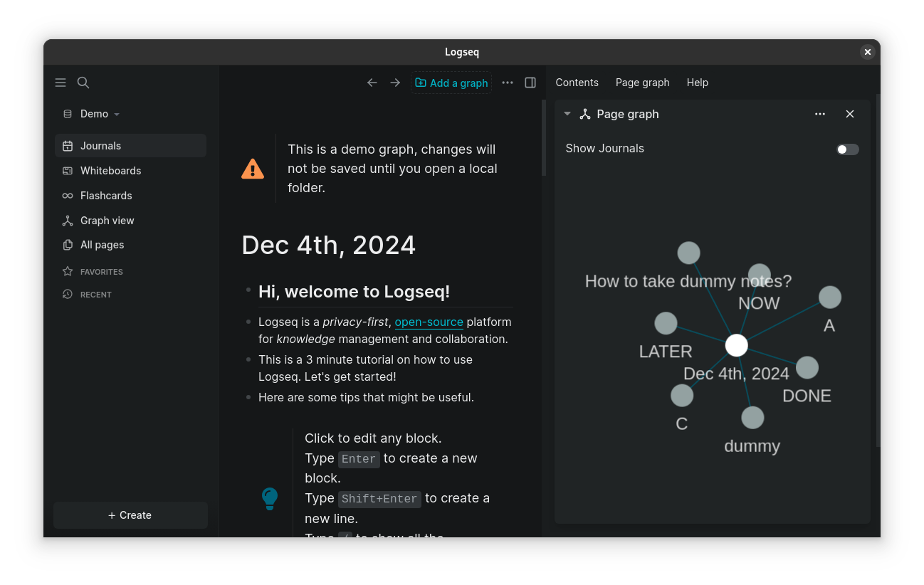Image resolution: width=924 pixels, height=585 pixels.
Task: Open Page graph panel more options
Action: tap(820, 114)
